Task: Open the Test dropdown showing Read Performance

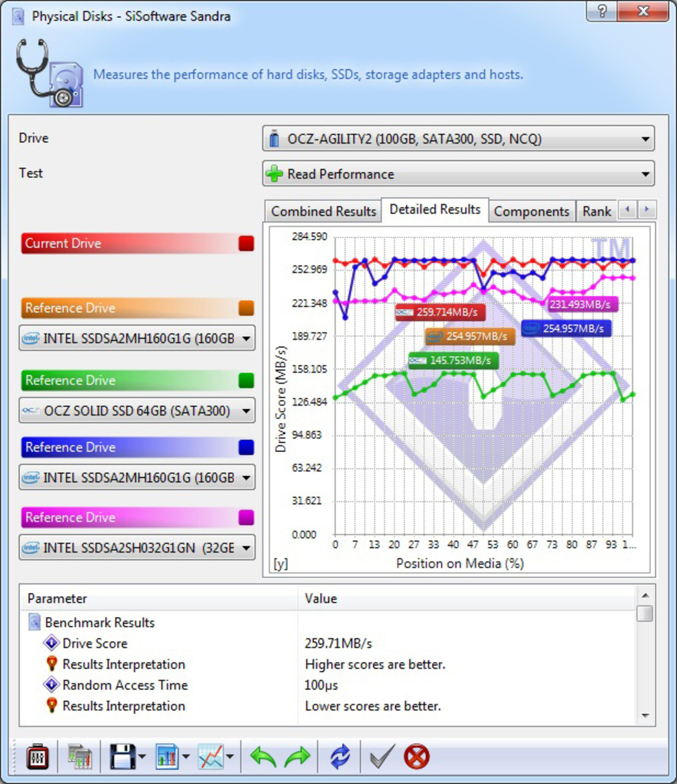Action: [458, 174]
